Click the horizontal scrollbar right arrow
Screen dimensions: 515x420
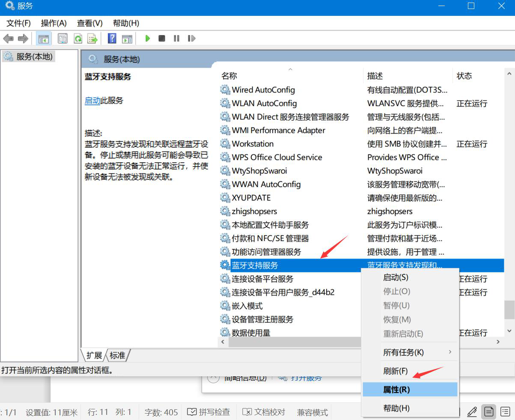click(x=498, y=342)
